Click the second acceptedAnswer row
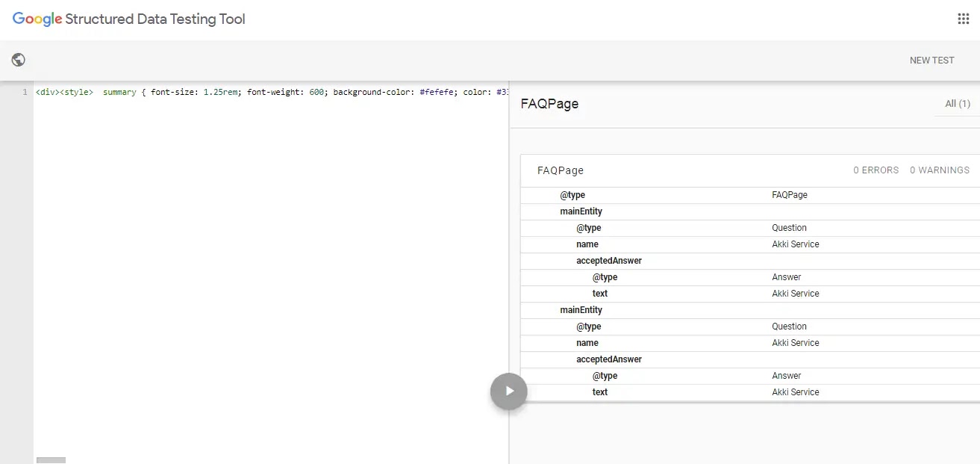 tap(750, 359)
